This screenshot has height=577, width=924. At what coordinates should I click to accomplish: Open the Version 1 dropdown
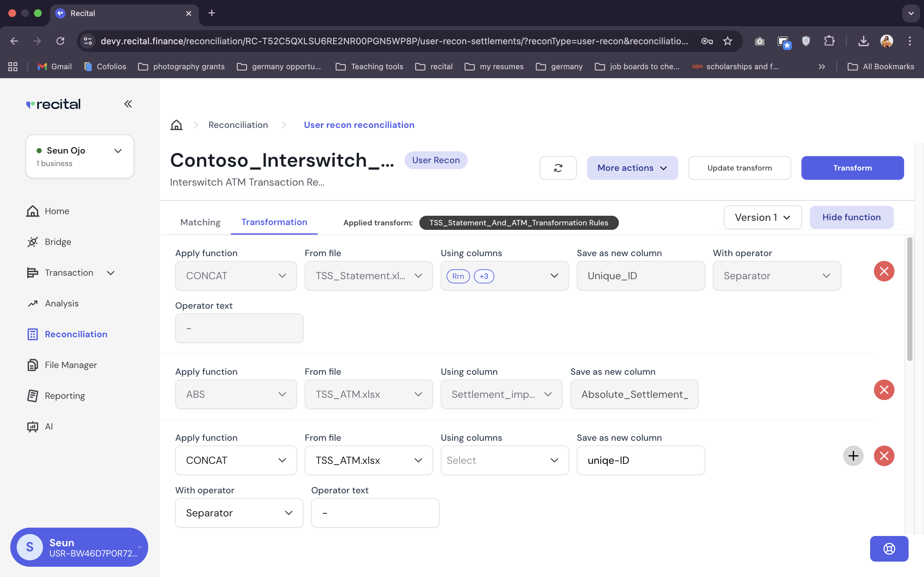[763, 217]
